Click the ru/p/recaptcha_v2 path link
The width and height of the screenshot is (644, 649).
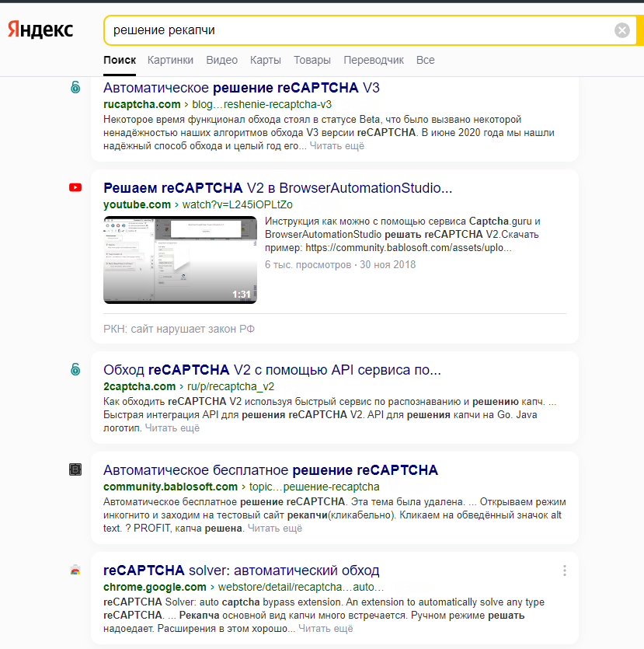(231, 386)
